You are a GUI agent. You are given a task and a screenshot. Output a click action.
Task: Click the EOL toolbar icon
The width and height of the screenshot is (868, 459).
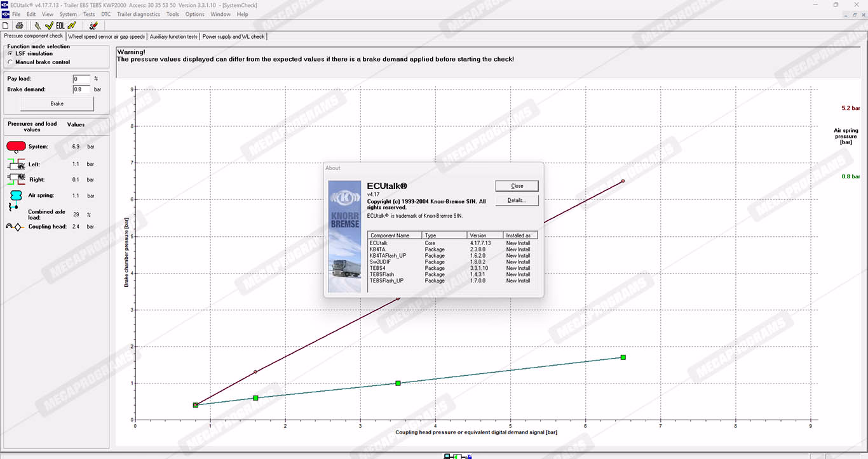pos(60,25)
